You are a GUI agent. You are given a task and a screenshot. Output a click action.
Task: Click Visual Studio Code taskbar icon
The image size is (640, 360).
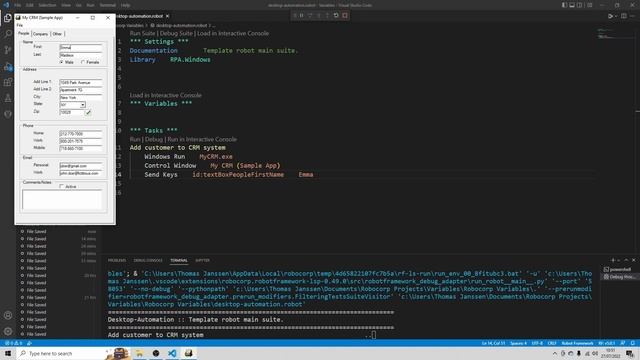click(172, 353)
